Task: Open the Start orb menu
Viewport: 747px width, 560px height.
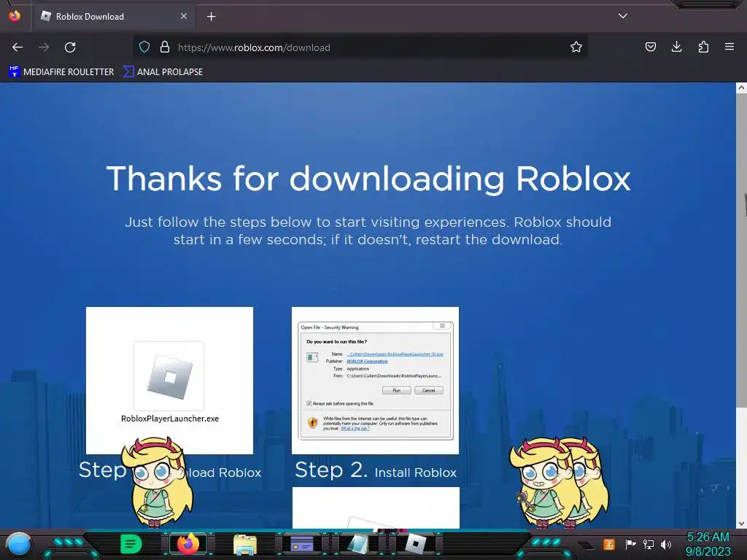Action: click(18, 544)
